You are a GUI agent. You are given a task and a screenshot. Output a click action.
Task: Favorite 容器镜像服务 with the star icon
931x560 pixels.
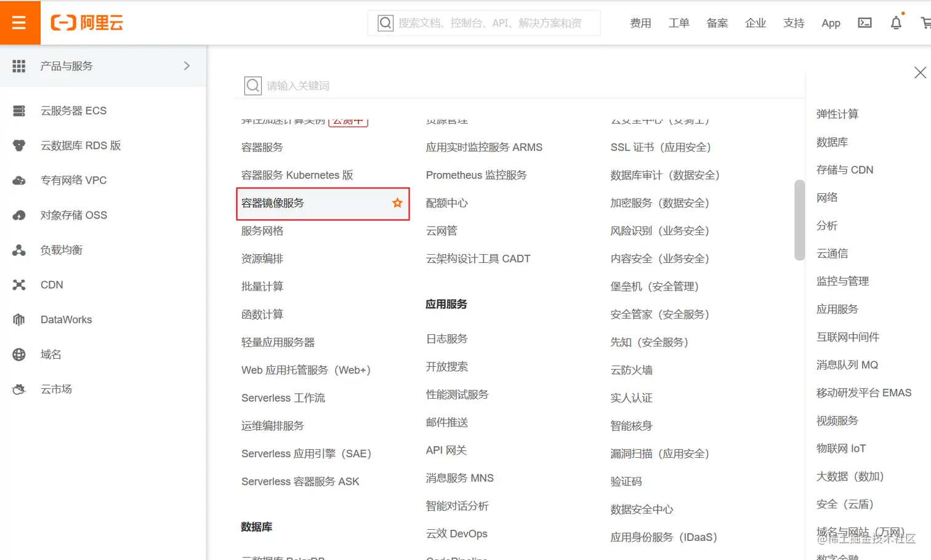[x=397, y=203]
